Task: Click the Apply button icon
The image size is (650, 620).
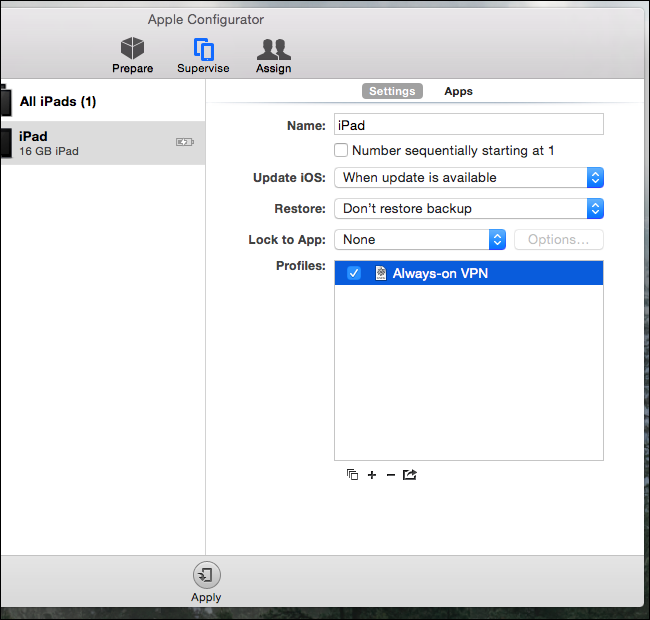Action: [206, 575]
